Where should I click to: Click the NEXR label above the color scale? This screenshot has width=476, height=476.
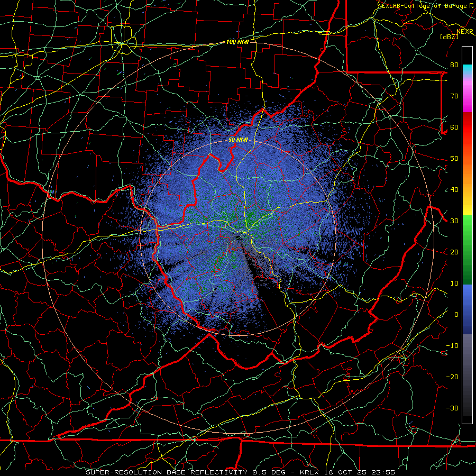click(x=465, y=32)
